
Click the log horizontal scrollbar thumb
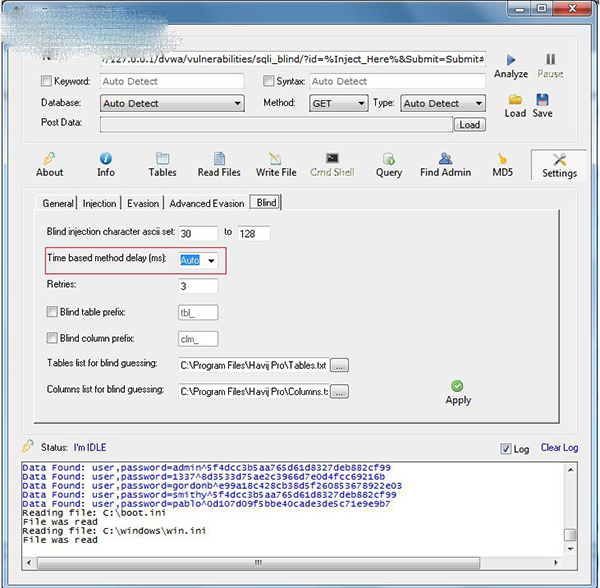point(258,563)
